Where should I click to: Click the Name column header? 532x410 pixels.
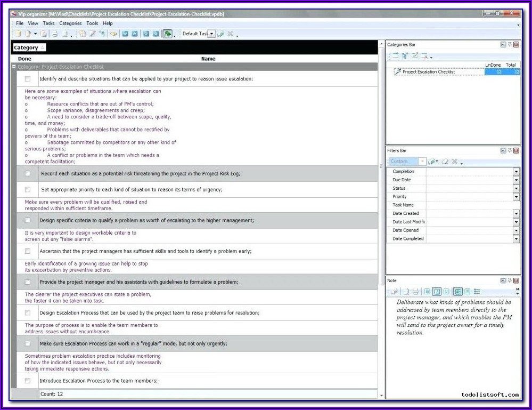pos(208,59)
